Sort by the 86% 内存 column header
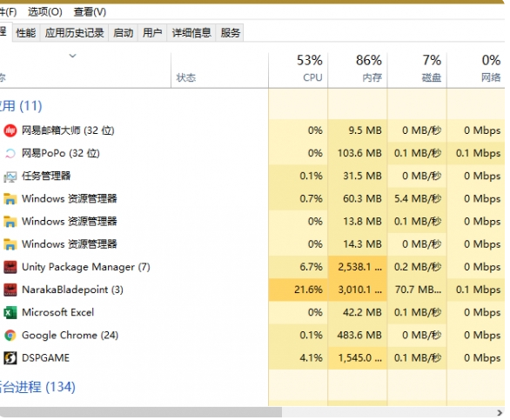 tap(358, 70)
